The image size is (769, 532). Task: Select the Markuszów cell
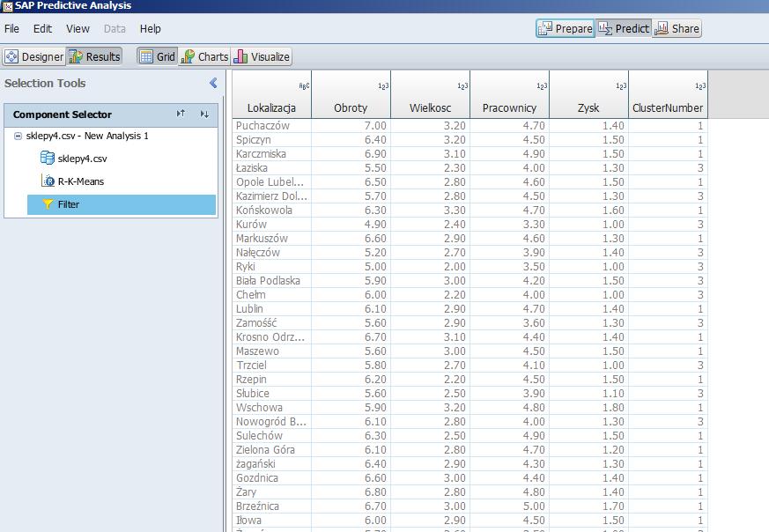point(271,239)
